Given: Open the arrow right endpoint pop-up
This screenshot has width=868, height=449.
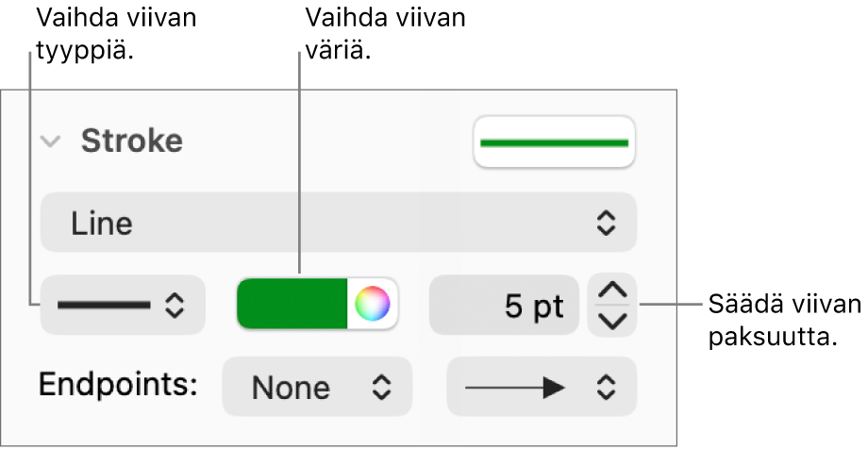Looking at the screenshot, I should pyautogui.click(x=542, y=387).
